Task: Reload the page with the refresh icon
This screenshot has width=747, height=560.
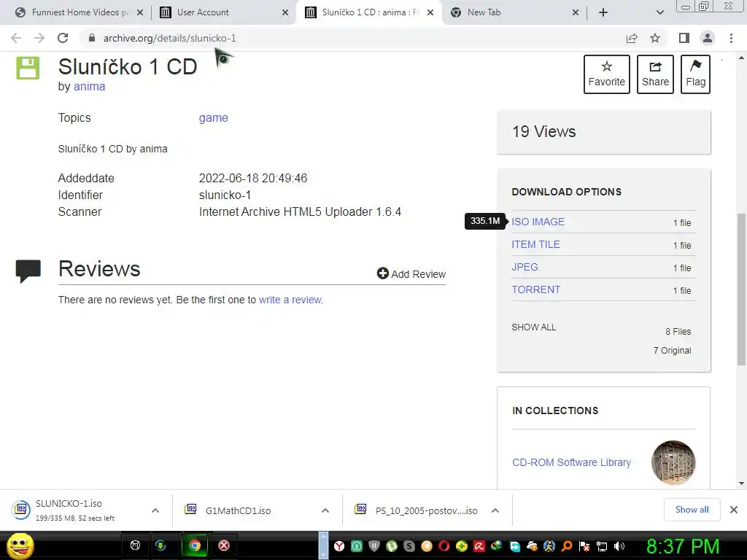Action: [x=63, y=38]
